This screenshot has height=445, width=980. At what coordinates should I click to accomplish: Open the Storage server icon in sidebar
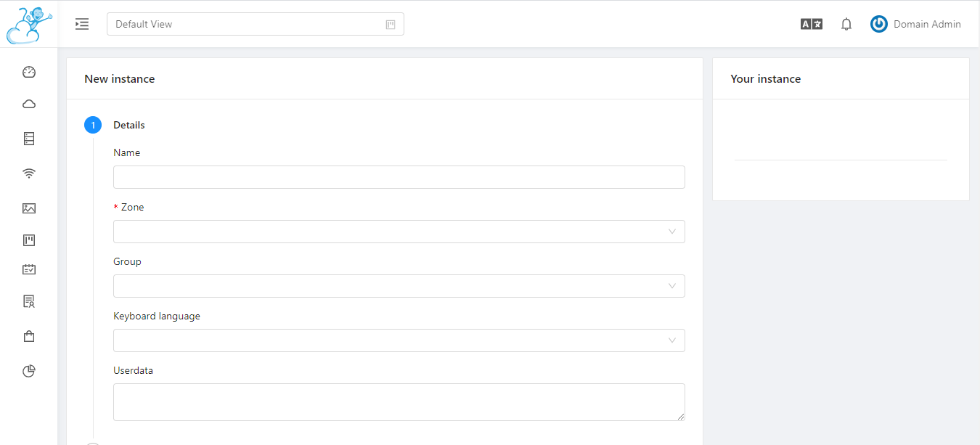pyautogui.click(x=29, y=139)
